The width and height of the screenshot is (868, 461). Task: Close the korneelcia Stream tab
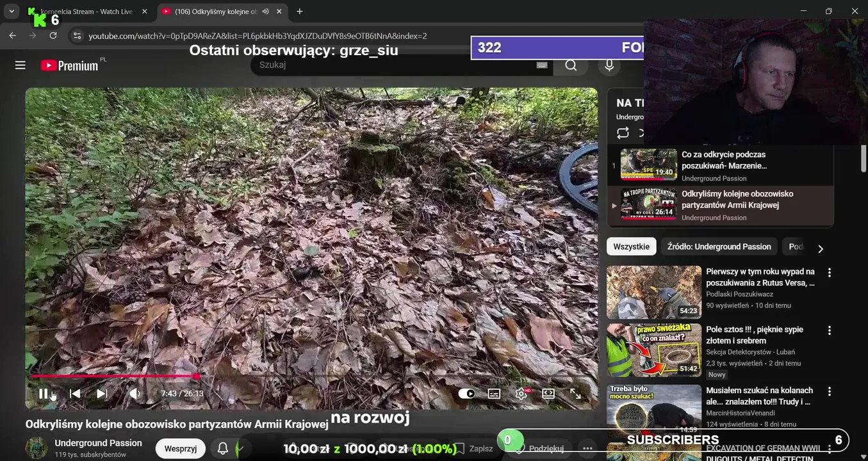coord(144,12)
